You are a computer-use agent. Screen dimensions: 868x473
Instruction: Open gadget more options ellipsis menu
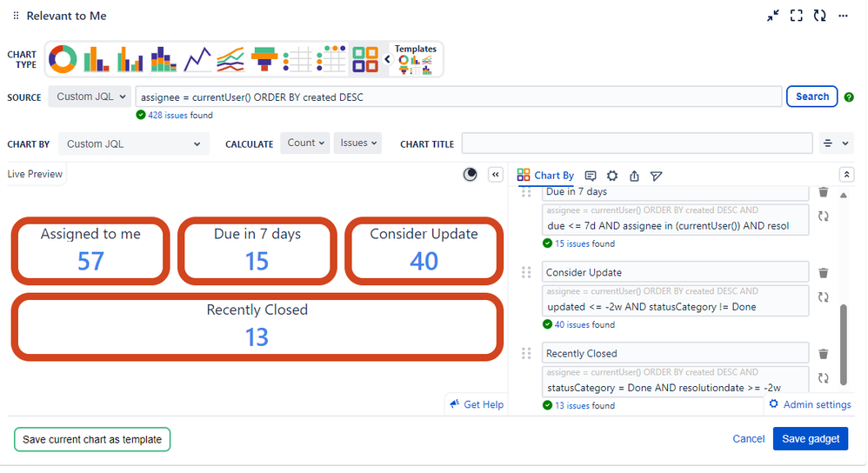pyautogui.click(x=843, y=16)
